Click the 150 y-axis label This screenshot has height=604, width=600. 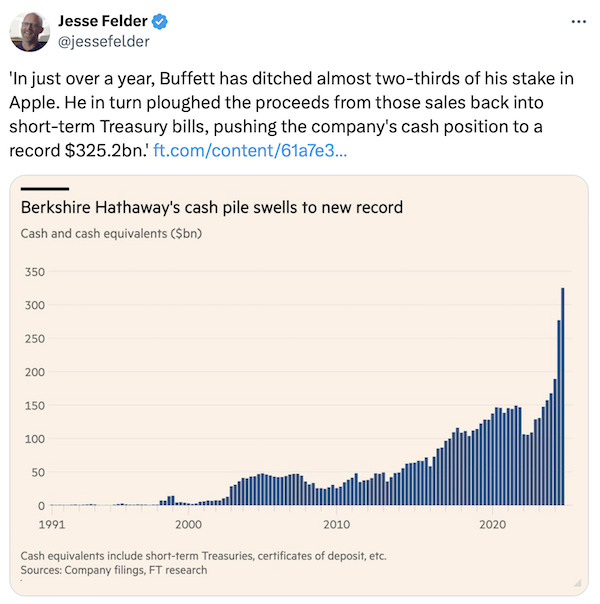click(x=33, y=406)
